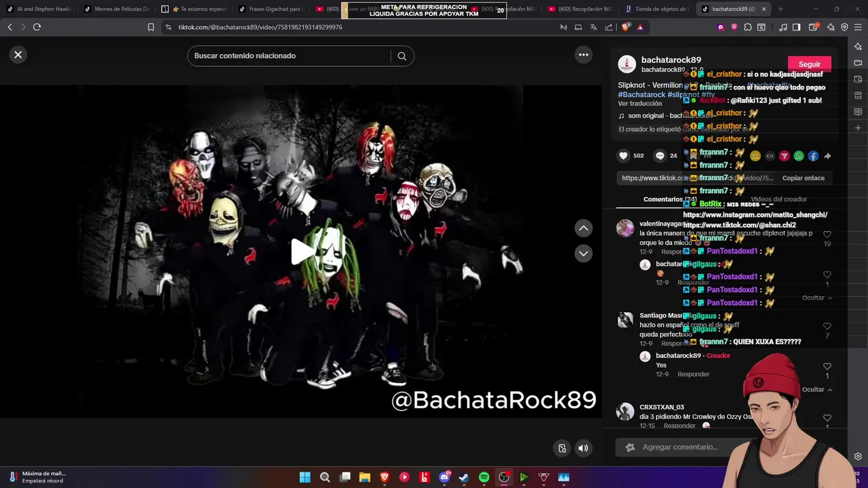Image resolution: width=868 pixels, height=488 pixels.
Task: Click the yellow repost icon
Action: coord(755,156)
